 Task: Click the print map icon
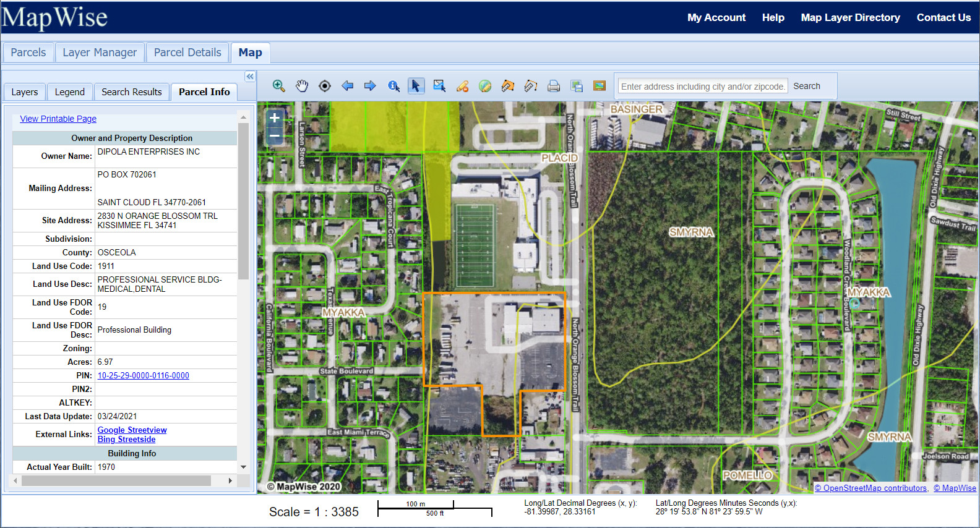pyautogui.click(x=554, y=86)
